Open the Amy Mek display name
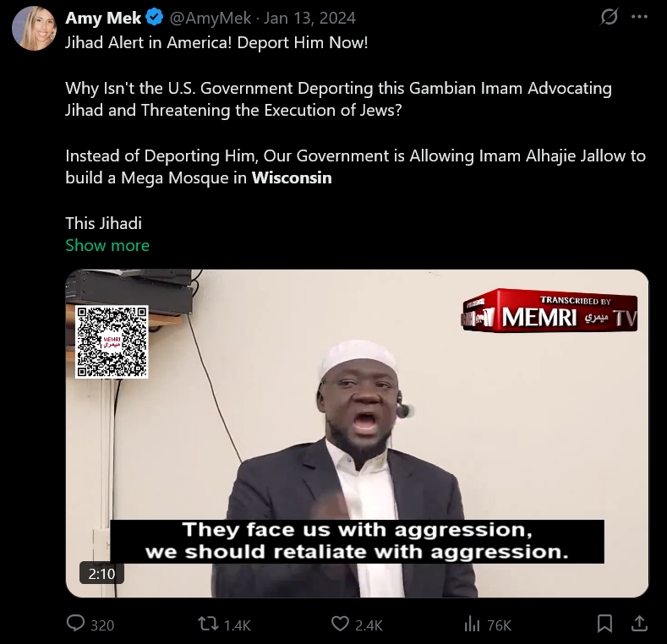The width and height of the screenshot is (667, 644). click(x=103, y=18)
